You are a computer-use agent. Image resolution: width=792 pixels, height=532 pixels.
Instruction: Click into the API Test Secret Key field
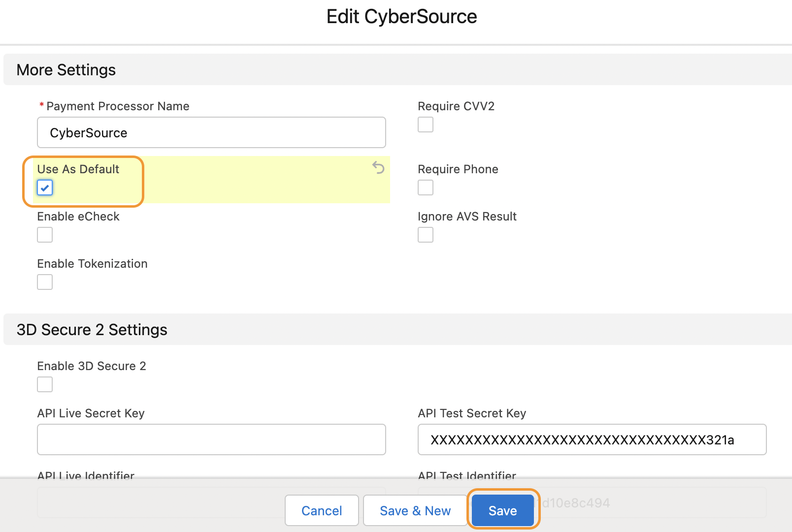[x=592, y=439]
